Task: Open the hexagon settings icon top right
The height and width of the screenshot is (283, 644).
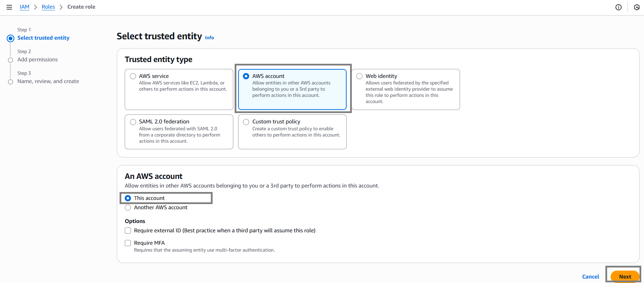Action: tap(637, 7)
